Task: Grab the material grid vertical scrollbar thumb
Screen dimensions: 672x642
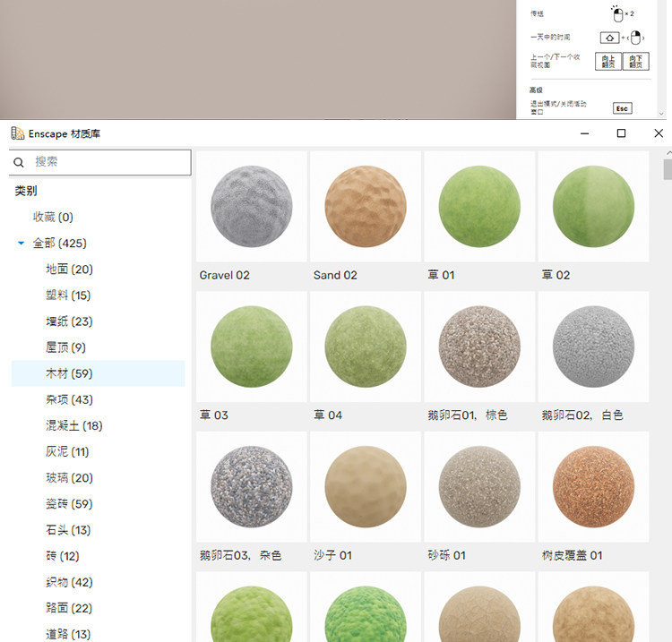Action: pyautogui.click(x=668, y=169)
